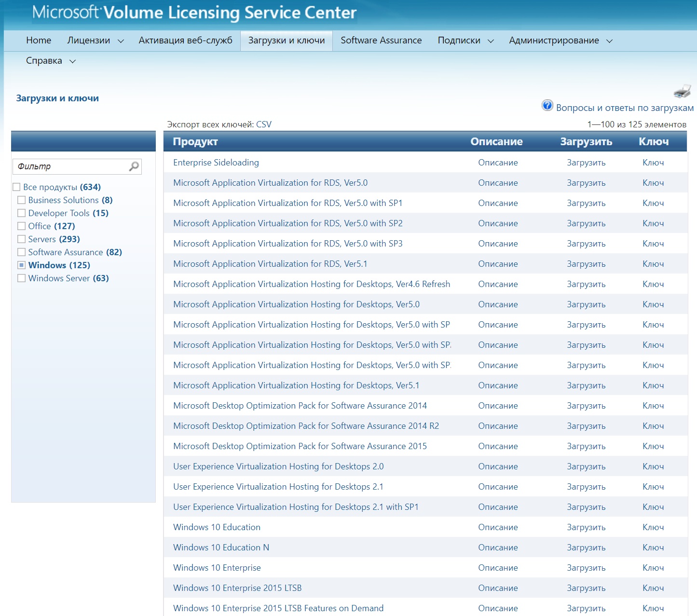
Task: Click the blue help question mark icon
Action: click(x=547, y=105)
